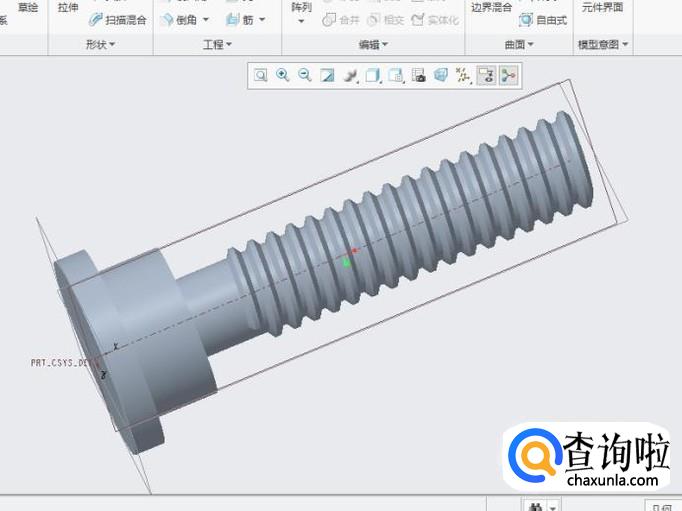Click the 实体化 (Solidify) tool

[435, 20]
